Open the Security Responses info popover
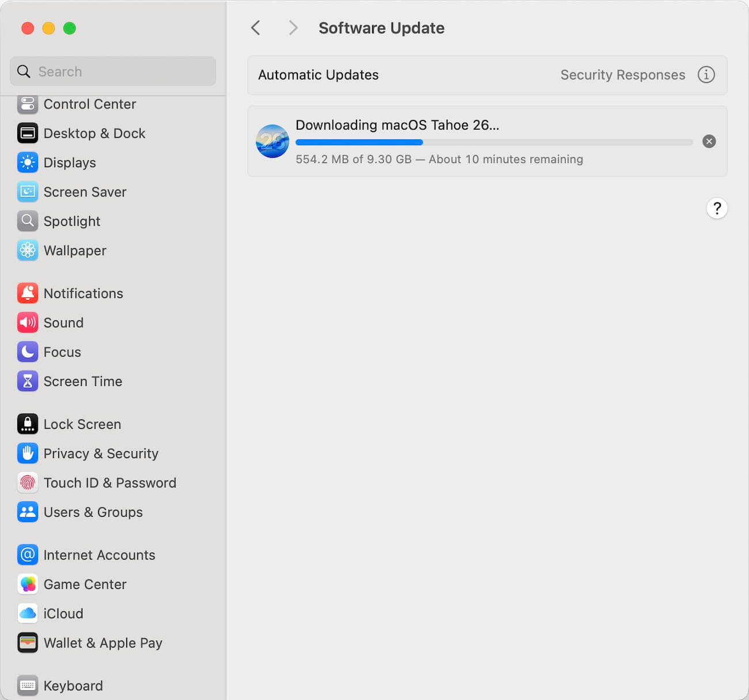The image size is (749, 700). coord(706,74)
